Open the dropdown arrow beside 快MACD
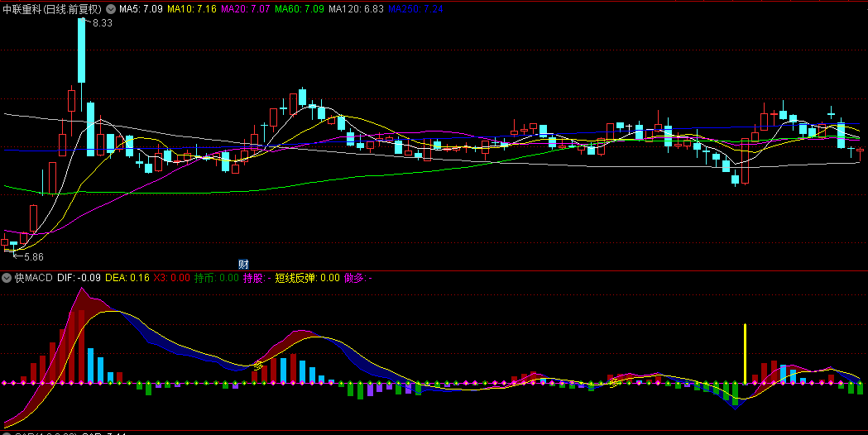The image size is (868, 435). tap(7, 278)
